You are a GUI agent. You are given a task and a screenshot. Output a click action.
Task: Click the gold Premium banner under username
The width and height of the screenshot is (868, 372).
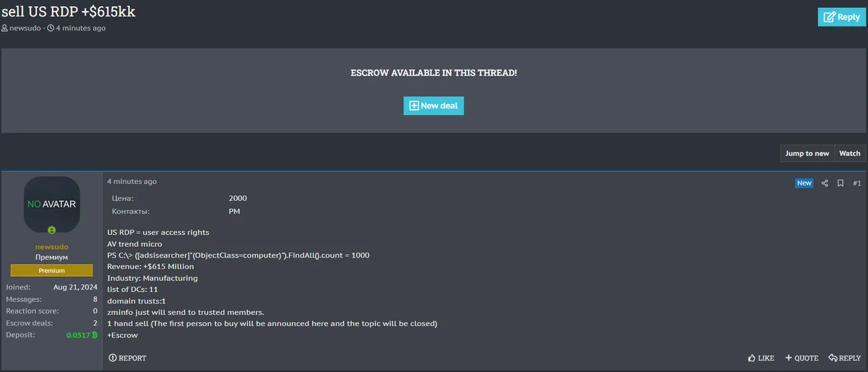(x=52, y=271)
